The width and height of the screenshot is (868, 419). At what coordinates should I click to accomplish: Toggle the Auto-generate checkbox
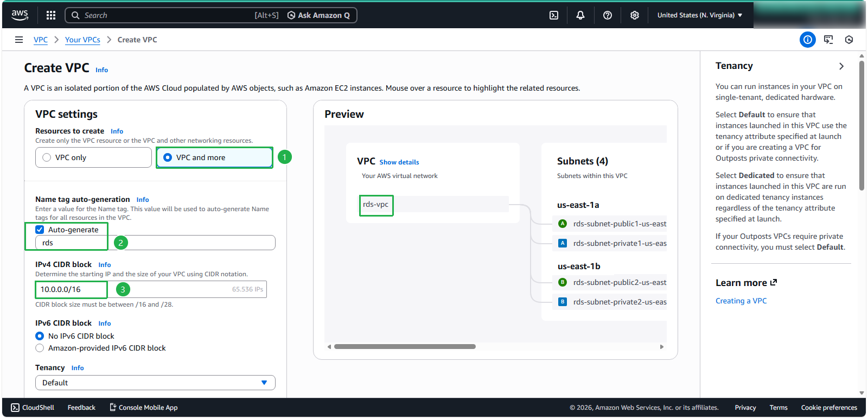(x=40, y=230)
